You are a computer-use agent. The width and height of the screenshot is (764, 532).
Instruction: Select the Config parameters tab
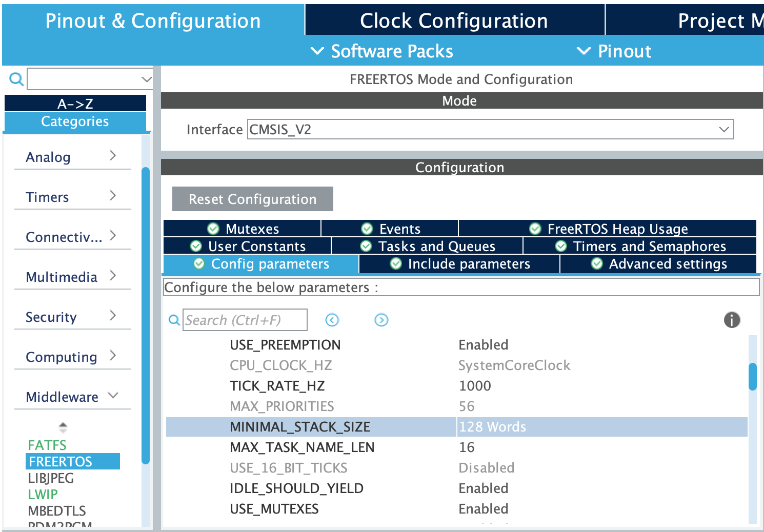(x=261, y=264)
